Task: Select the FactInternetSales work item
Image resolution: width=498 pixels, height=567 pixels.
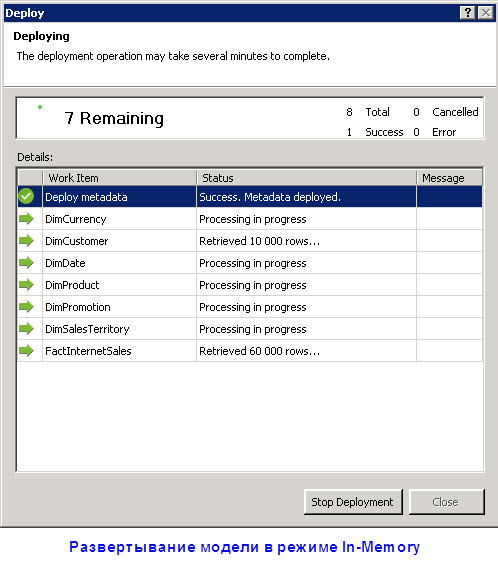Action: [x=88, y=351]
